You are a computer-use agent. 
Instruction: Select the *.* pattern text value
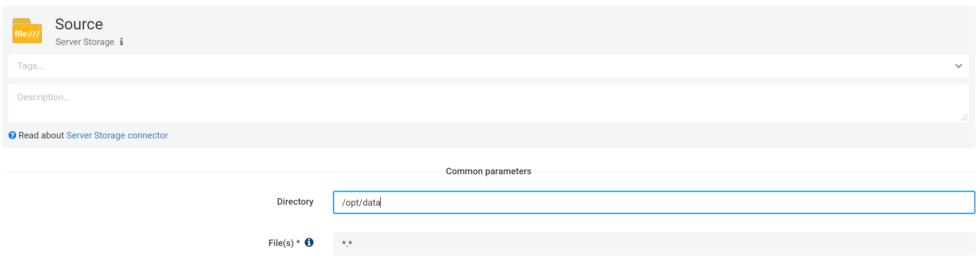(x=346, y=243)
